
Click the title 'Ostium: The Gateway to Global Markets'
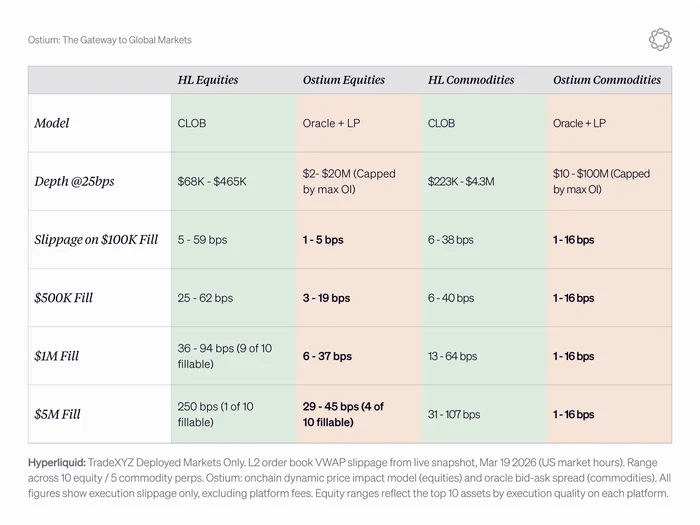click(110, 40)
